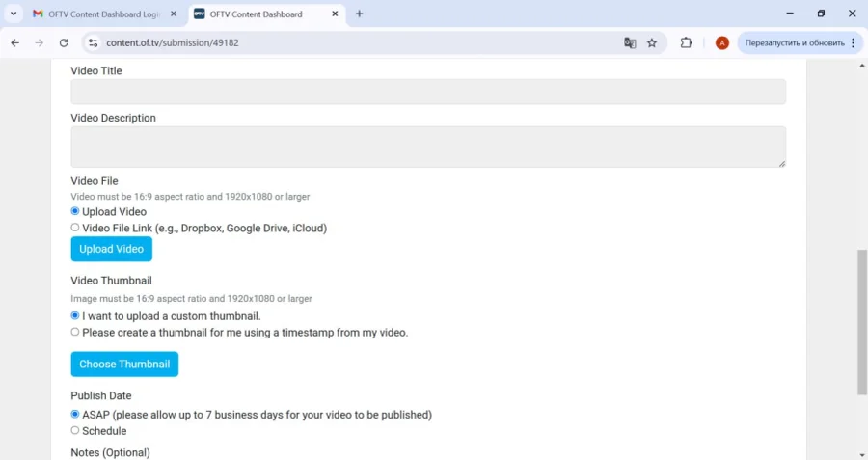The width and height of the screenshot is (868, 460).
Task: Click the browser back arrow
Action: coord(14,42)
